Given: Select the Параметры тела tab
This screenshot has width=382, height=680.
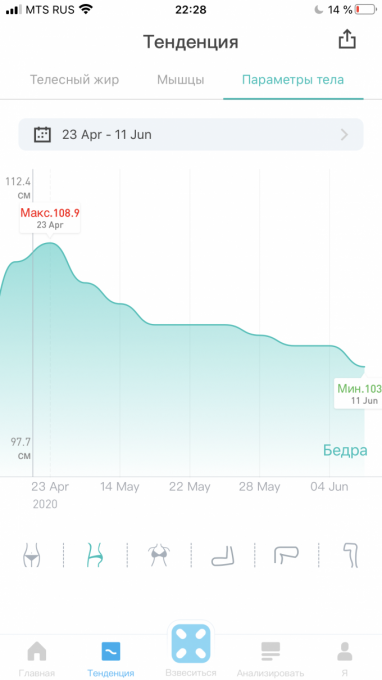Looking at the screenshot, I should tap(293, 80).
